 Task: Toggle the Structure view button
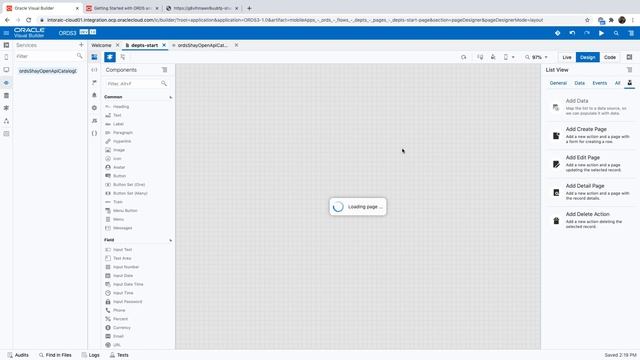click(123, 57)
